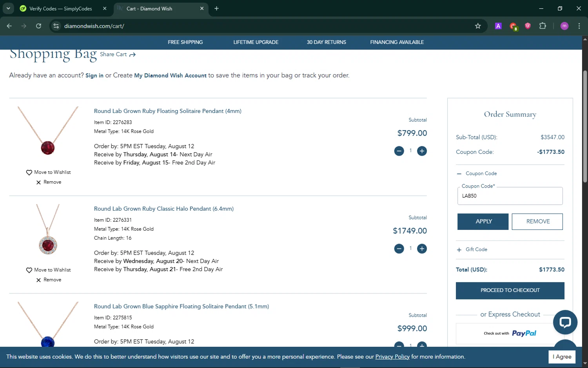Open the Chrome profile avatar
Image resolution: width=588 pixels, height=368 pixels.
click(x=564, y=26)
